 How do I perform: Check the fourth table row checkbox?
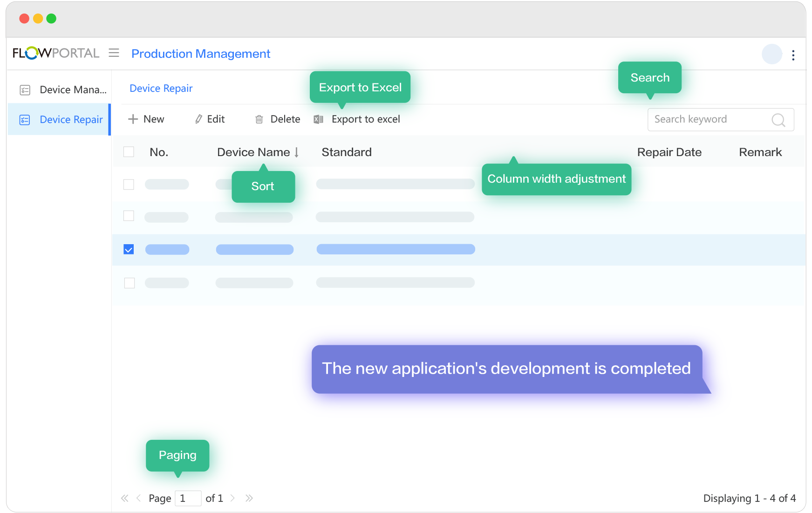pos(130,283)
